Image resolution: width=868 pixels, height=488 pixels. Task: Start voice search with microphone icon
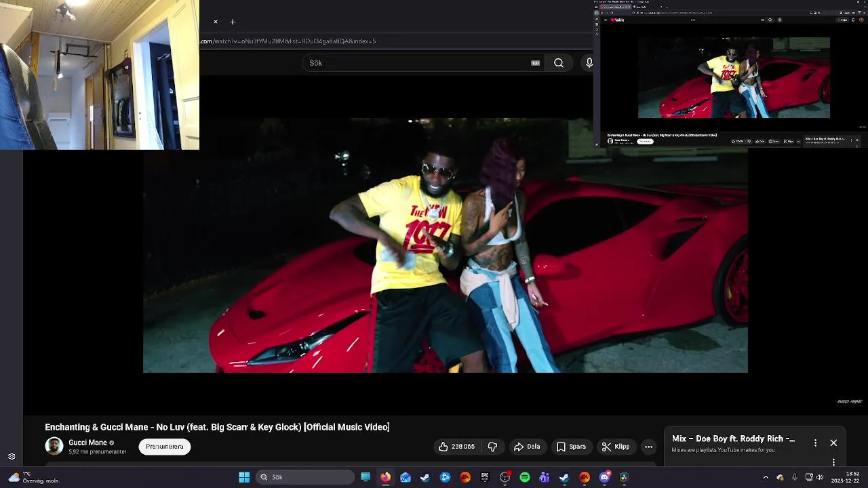(x=589, y=63)
